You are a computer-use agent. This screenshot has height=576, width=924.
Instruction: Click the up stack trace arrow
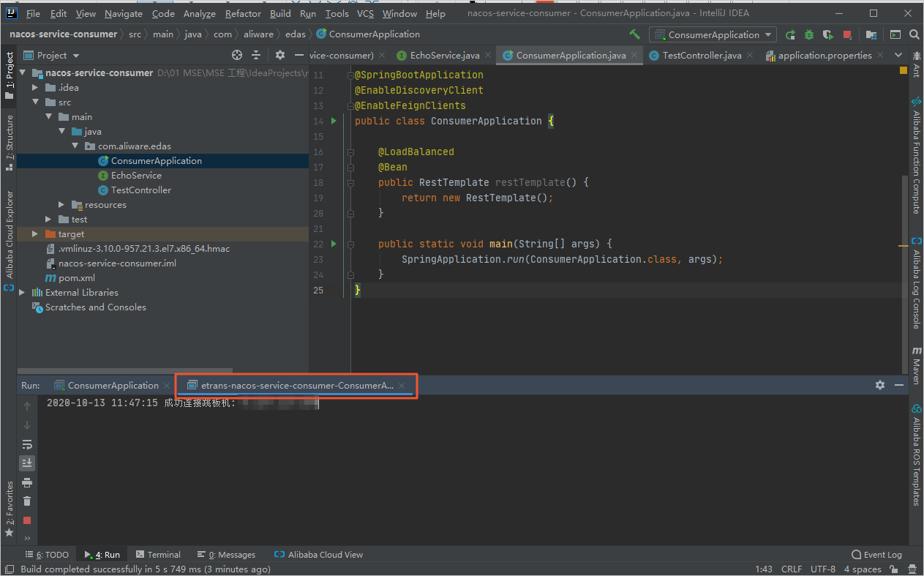27,406
